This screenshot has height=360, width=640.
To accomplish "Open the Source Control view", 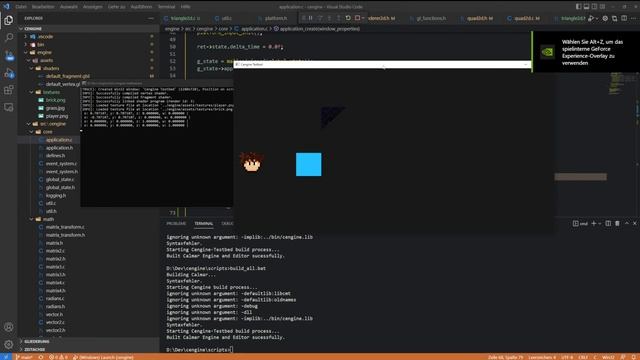I will (x=9, y=56).
